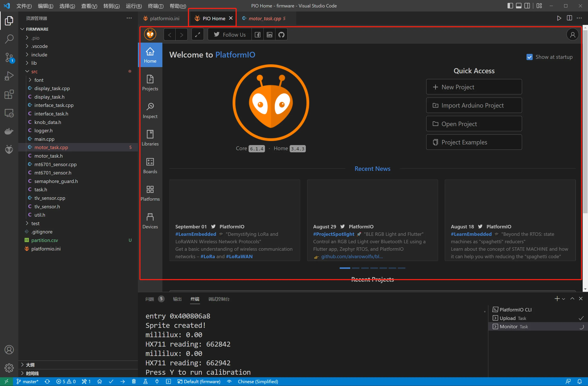Open the Search view in activity bar
Viewport: 588px width, 386px height.
click(9, 39)
